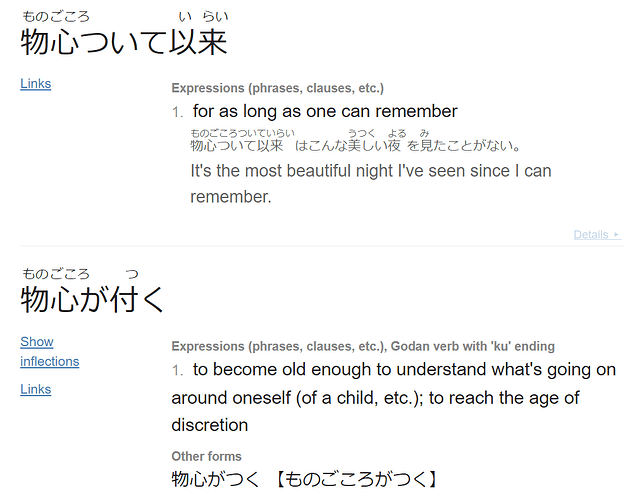Click the reading 【ものごころがつく】
The height and width of the screenshot is (500, 642).
coord(356,479)
